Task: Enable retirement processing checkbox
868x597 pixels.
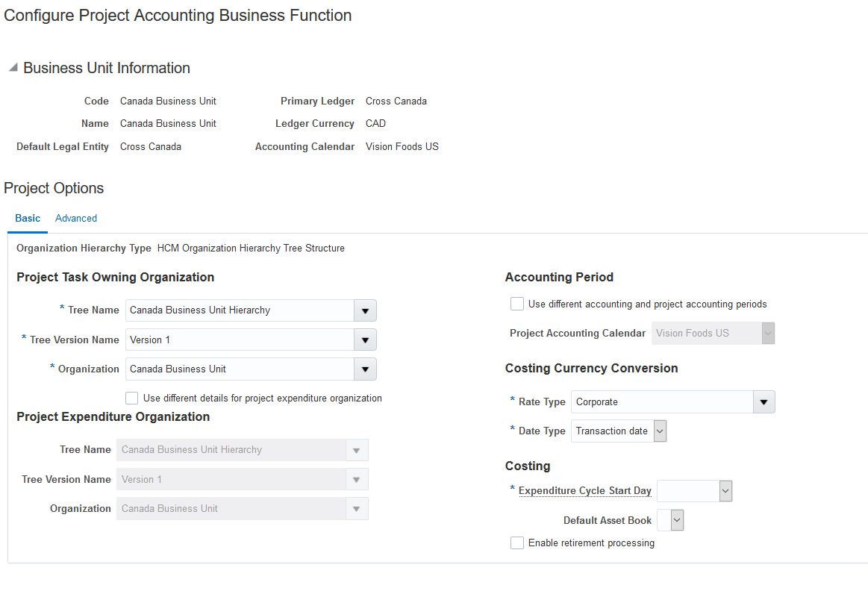Action: coord(516,543)
